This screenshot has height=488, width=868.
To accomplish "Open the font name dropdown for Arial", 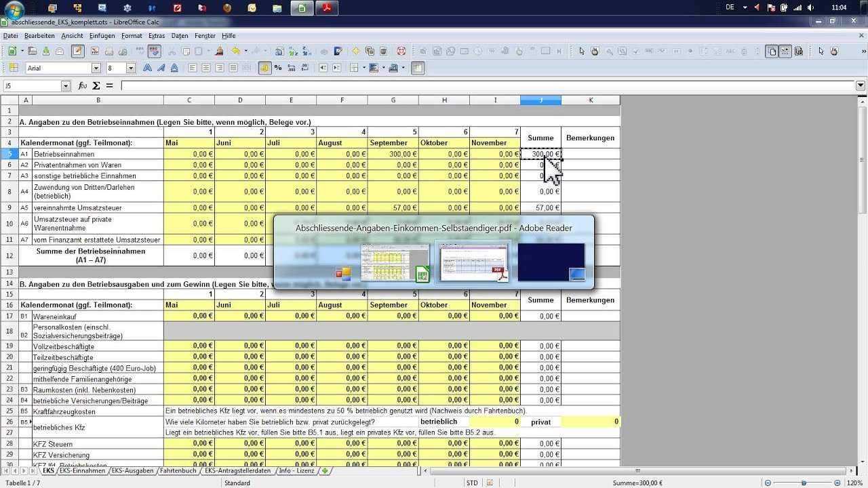I will point(96,68).
